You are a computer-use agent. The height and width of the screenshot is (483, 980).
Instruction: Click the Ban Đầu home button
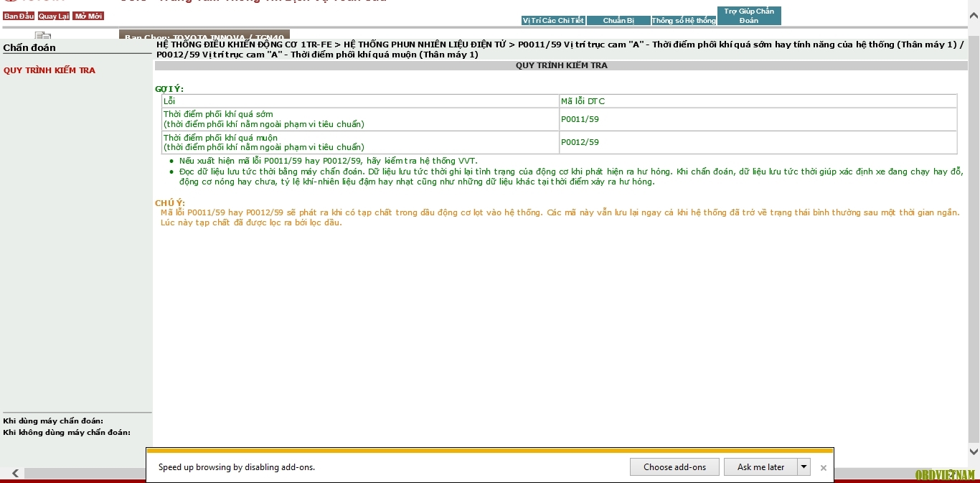[x=19, y=16]
